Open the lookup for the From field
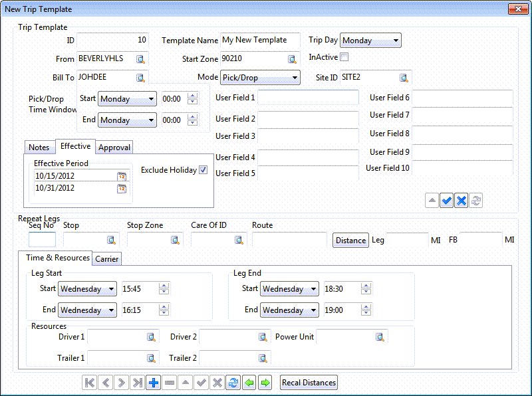Screen dimensions: 532x396 (x=140, y=59)
